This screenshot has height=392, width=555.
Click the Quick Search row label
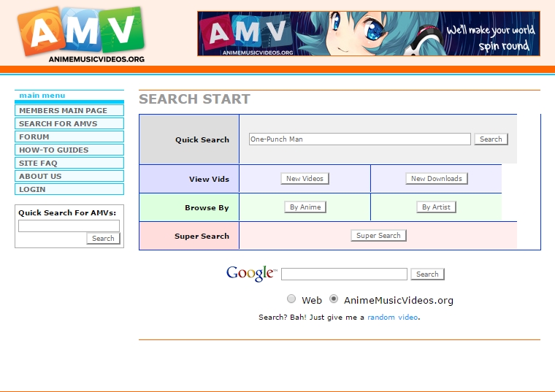[202, 139]
